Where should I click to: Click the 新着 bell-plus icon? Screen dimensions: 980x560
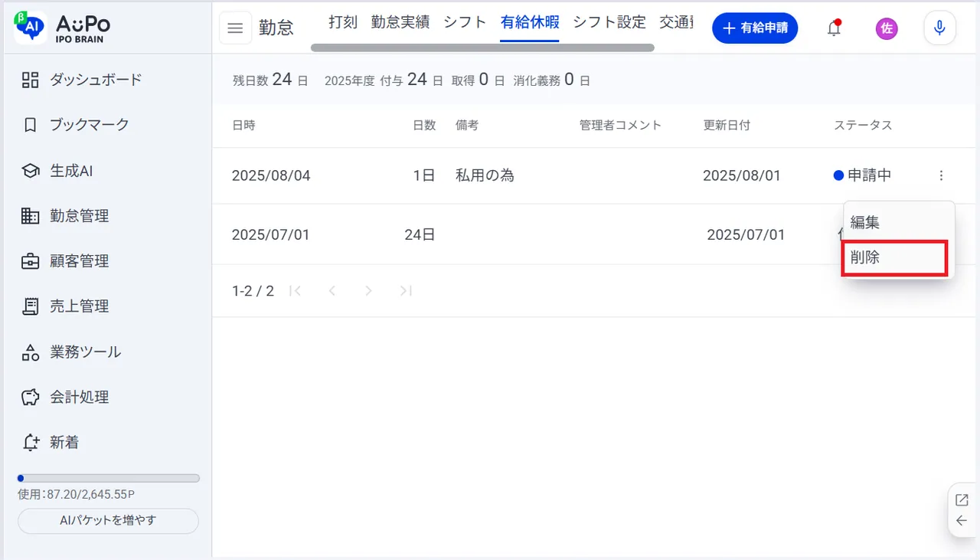point(30,443)
